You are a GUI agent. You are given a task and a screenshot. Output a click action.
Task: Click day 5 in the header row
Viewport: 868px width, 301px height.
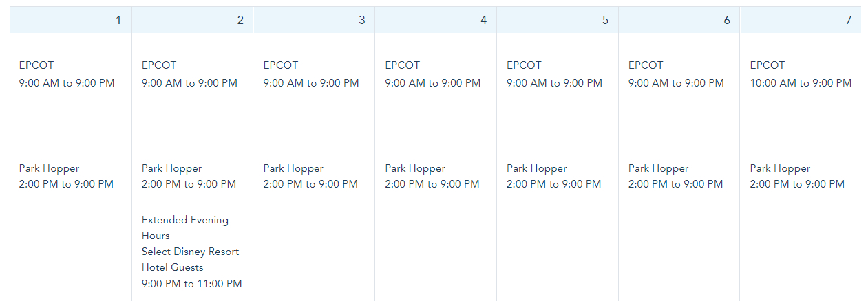click(605, 21)
